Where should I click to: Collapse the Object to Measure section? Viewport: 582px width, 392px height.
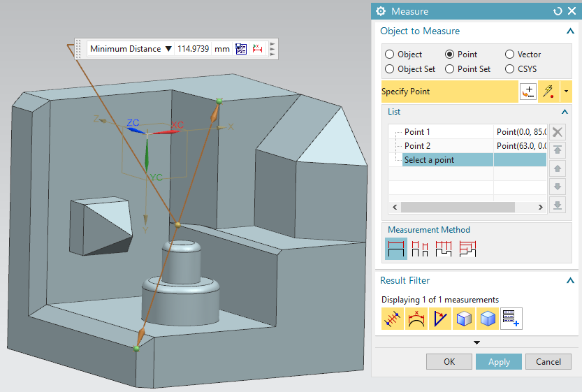[570, 31]
